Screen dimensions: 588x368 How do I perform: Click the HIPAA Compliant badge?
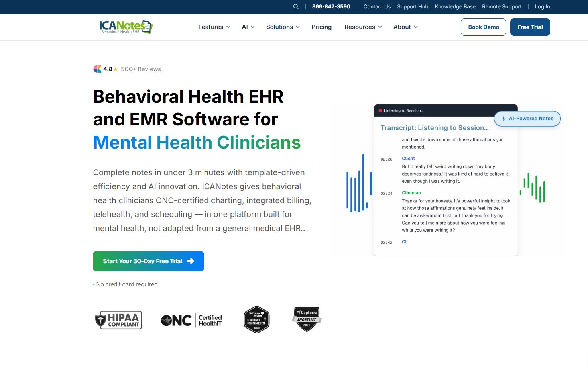click(118, 320)
